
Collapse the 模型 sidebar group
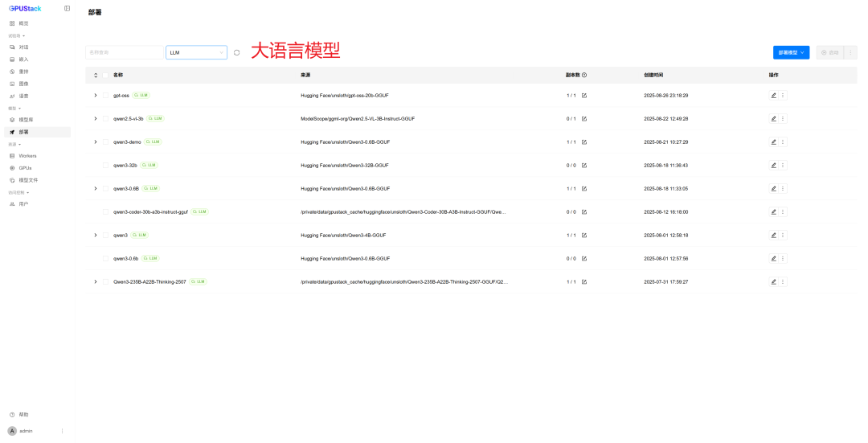[x=14, y=108]
